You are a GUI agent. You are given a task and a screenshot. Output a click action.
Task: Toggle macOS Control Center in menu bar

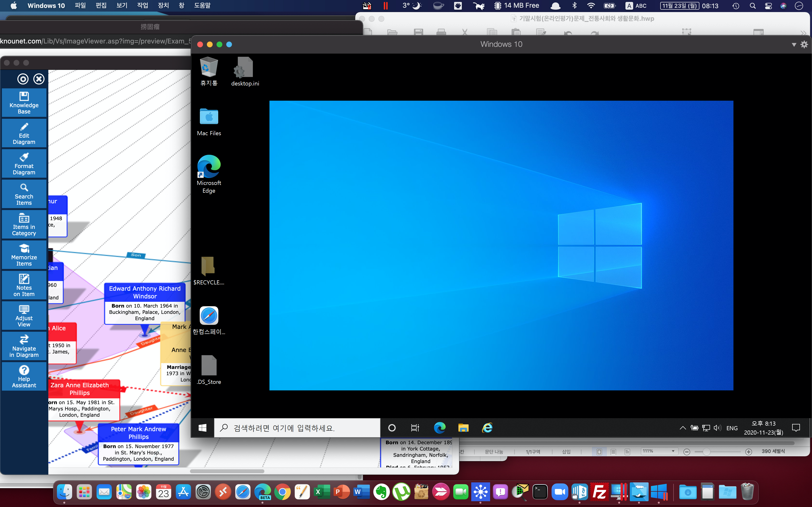(x=768, y=6)
